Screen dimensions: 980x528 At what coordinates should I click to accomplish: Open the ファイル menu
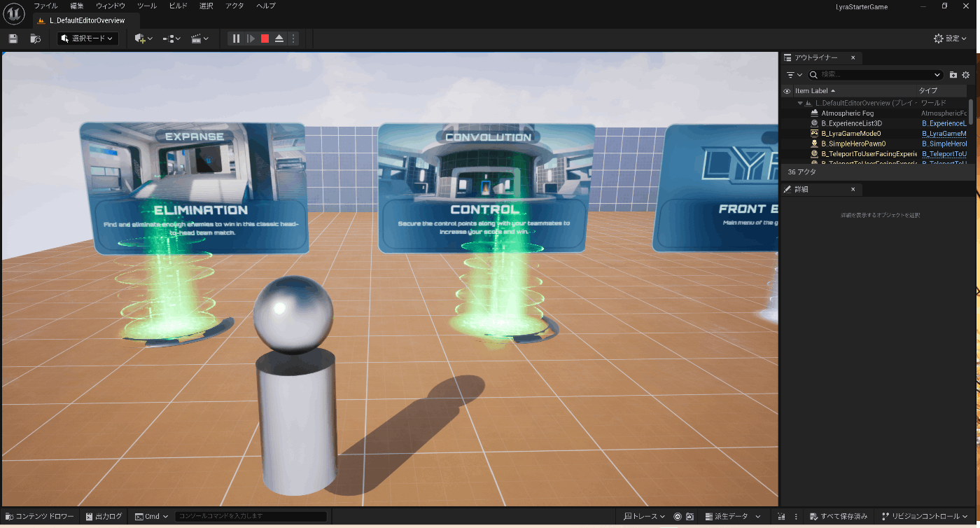click(46, 6)
